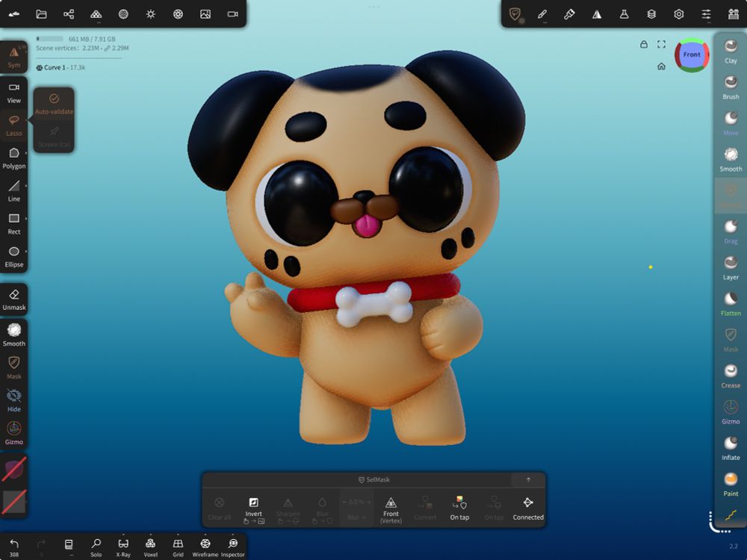747x560 pixels.
Task: Open the Files folder menu
Action: pyautogui.click(x=41, y=14)
